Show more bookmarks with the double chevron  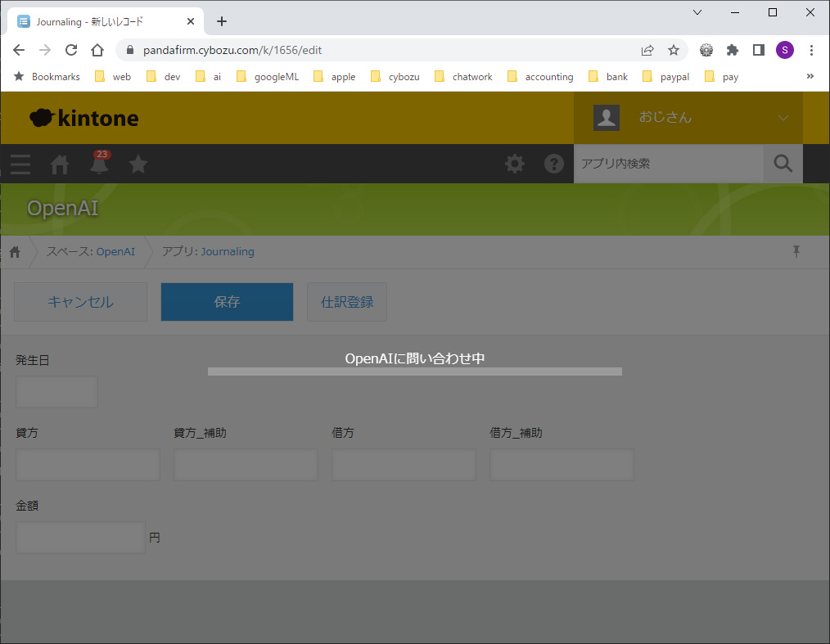(x=810, y=76)
